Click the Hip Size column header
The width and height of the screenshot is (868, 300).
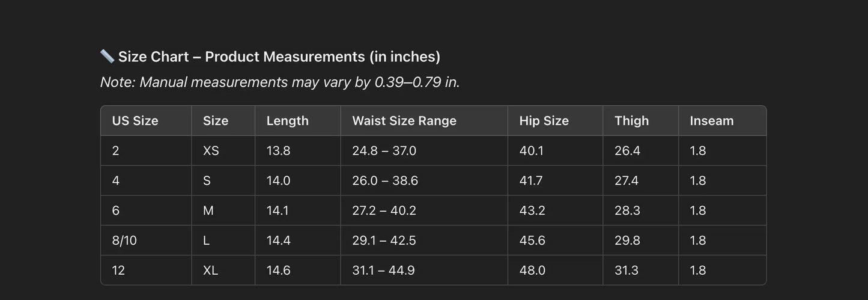[x=544, y=121]
